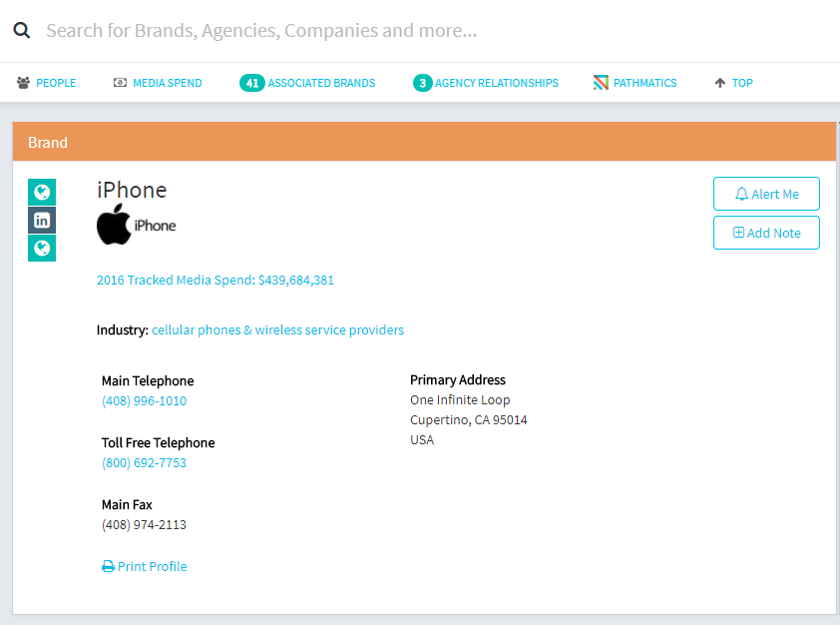The width and height of the screenshot is (840, 625).
Task: Click the Main Telephone label
Action: coord(148,381)
